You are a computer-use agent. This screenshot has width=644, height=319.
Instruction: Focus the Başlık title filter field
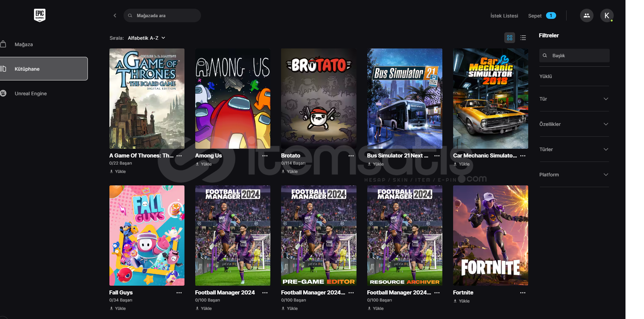(x=574, y=56)
